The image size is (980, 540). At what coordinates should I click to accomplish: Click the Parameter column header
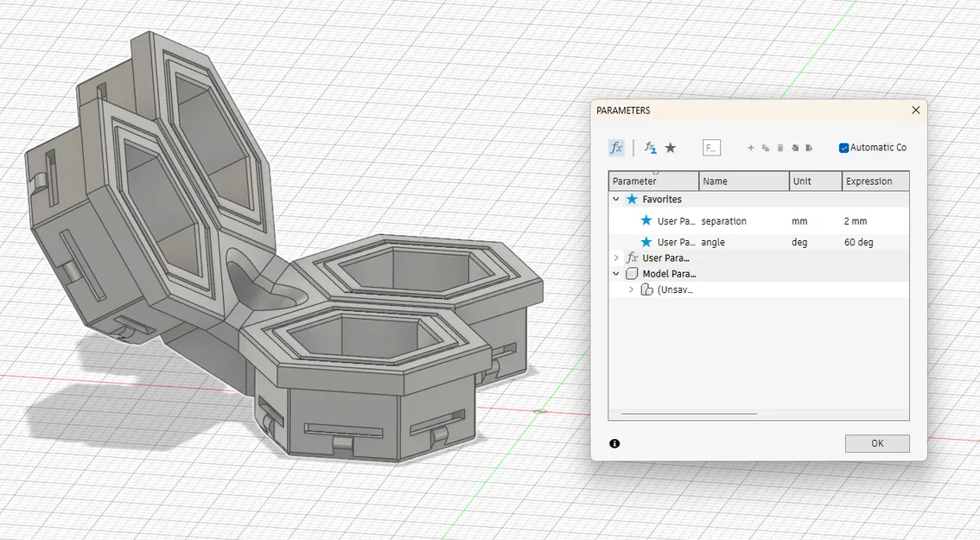[633, 181]
